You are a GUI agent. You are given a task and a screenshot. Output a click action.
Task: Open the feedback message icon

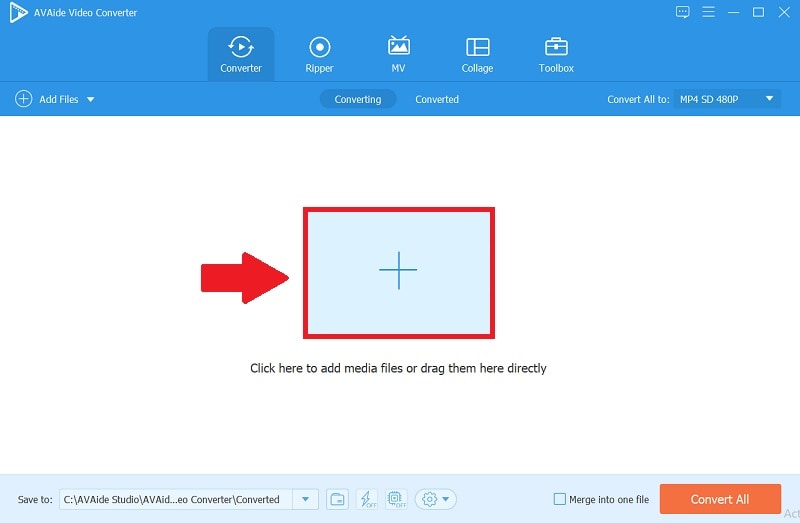click(x=683, y=12)
